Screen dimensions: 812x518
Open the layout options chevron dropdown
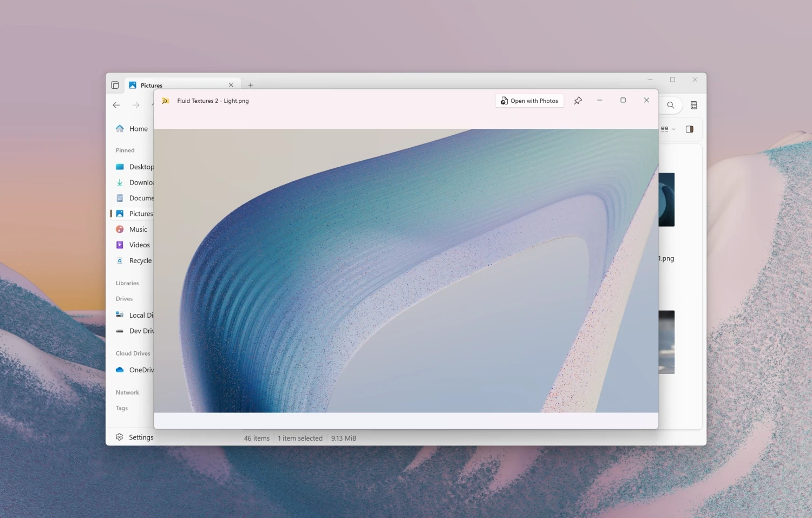[673, 129]
